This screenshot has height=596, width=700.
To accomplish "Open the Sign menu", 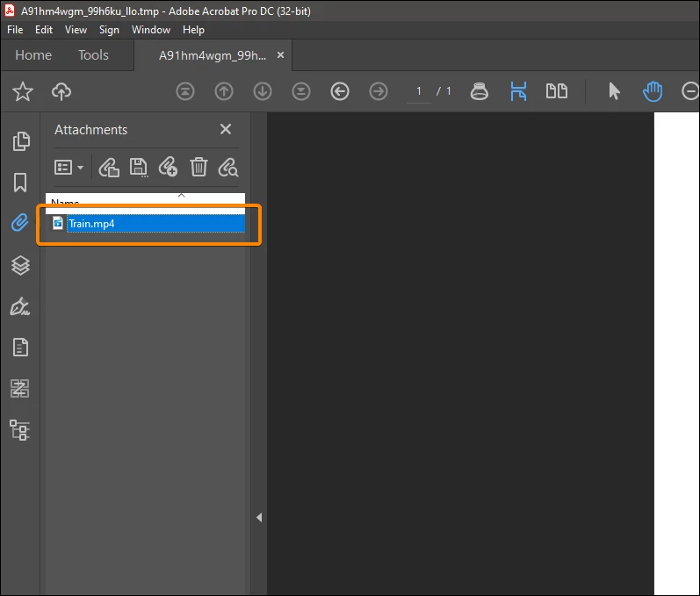I will tap(109, 30).
